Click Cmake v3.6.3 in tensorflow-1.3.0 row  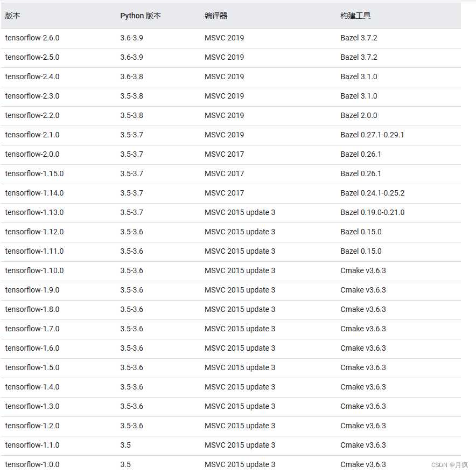(363, 407)
